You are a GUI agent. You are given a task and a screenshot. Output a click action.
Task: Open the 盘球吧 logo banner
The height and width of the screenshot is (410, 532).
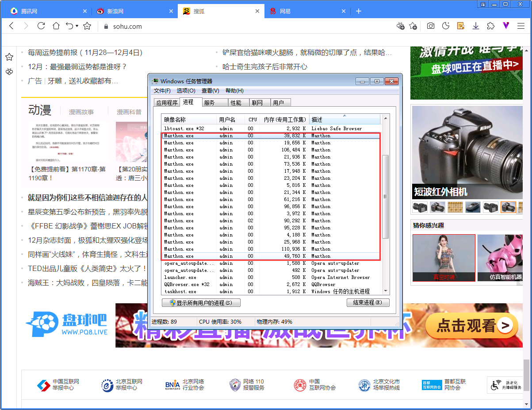coord(67,325)
